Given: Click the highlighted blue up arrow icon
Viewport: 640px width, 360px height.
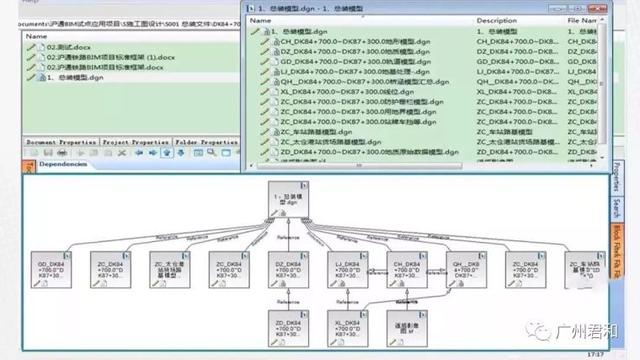Looking at the screenshot, I should 167,153.
